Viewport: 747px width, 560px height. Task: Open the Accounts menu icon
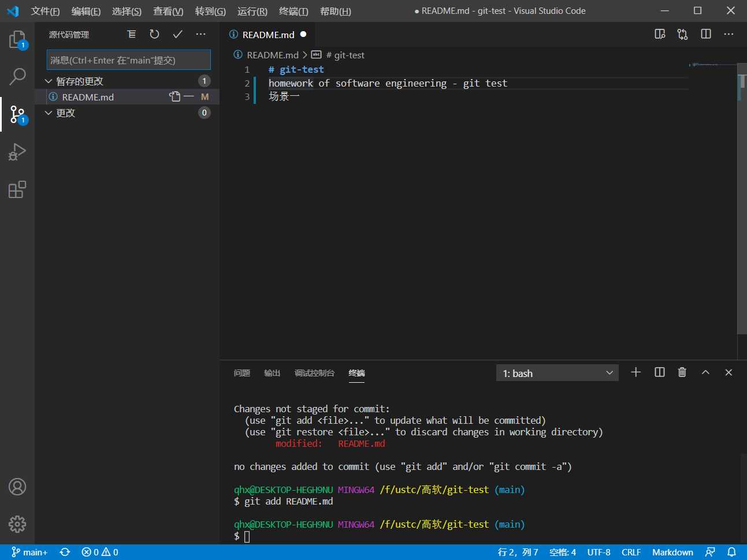click(17, 487)
